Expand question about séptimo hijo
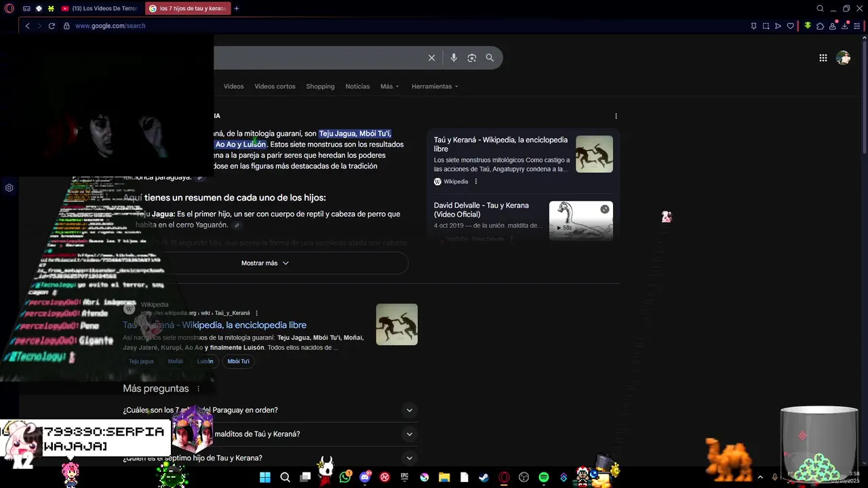The height and width of the screenshot is (488, 868). click(269, 458)
